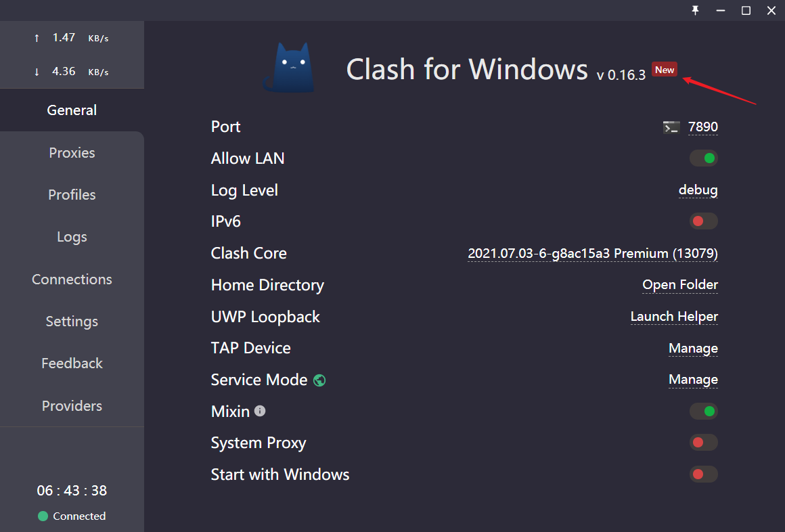Open the Proxies tab in sidebar
785x532 pixels.
(x=72, y=153)
